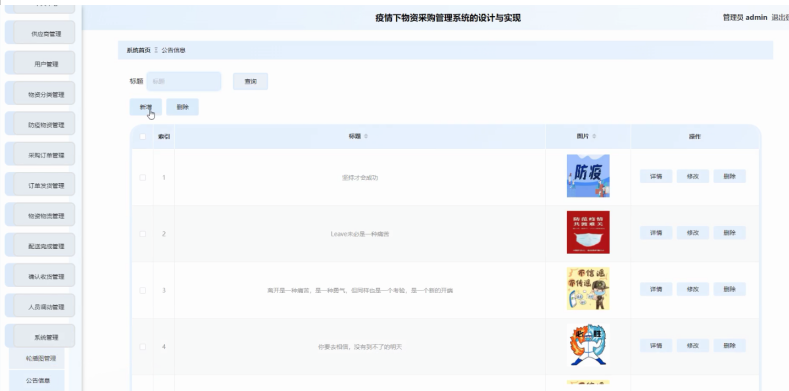Tick the checkbox for row index 4
The width and height of the screenshot is (789, 391).
pyautogui.click(x=142, y=347)
